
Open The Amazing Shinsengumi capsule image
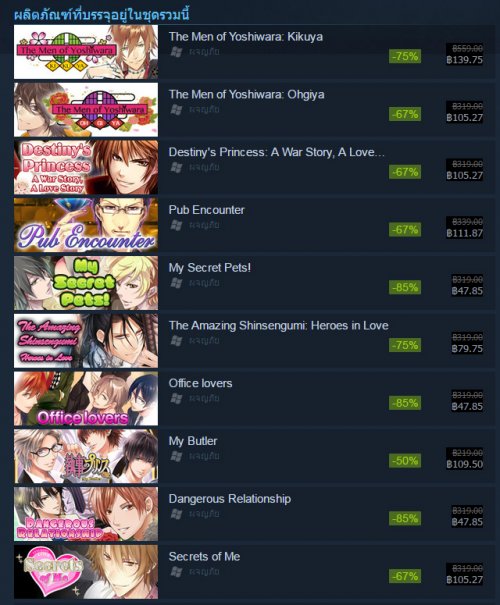click(86, 341)
